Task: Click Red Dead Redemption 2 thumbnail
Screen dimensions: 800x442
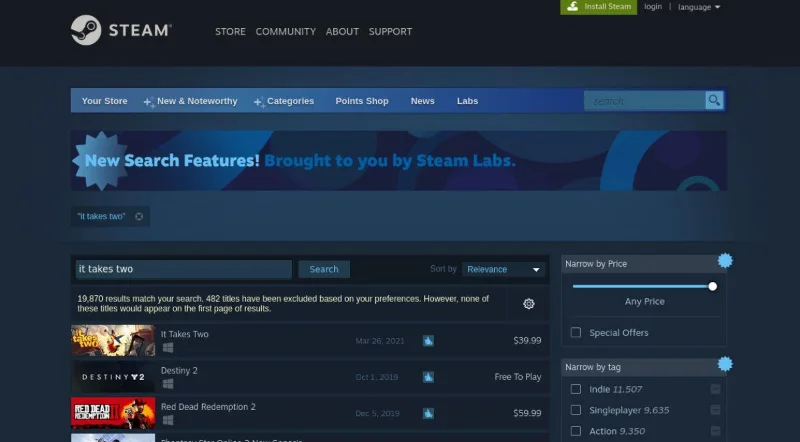Action: [x=113, y=413]
